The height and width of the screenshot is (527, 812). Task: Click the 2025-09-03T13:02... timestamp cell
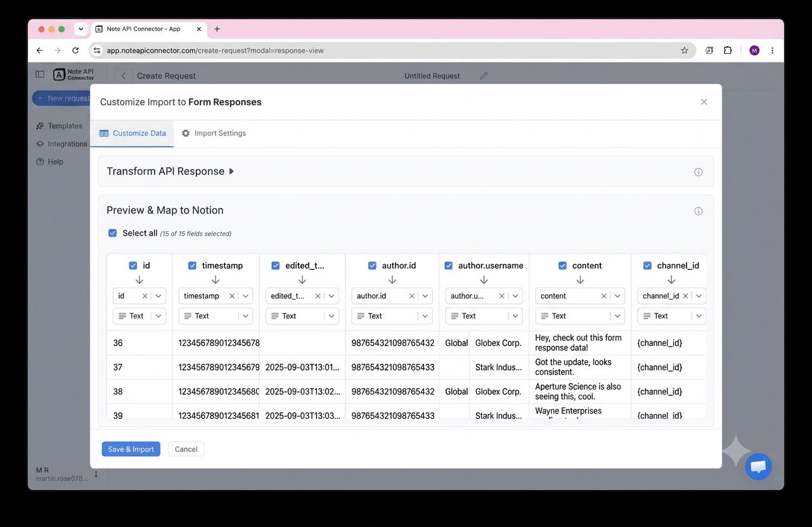[x=302, y=391]
